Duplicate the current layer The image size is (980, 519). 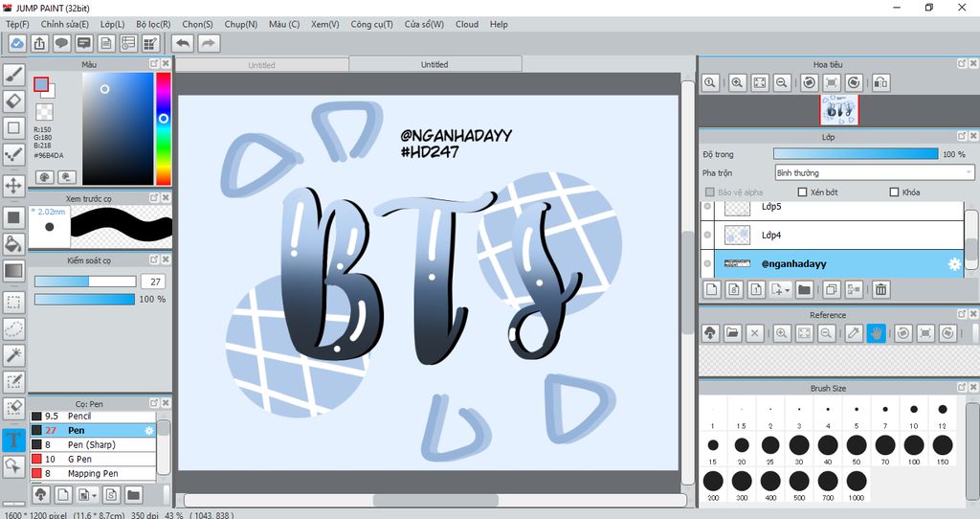coord(832,289)
